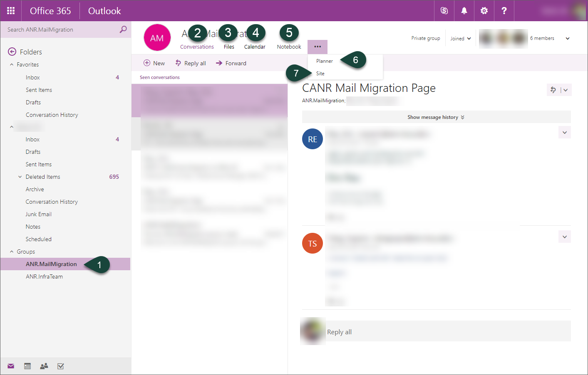Collapse the Favorites folder section
This screenshot has height=375, width=588.
pyautogui.click(x=12, y=65)
